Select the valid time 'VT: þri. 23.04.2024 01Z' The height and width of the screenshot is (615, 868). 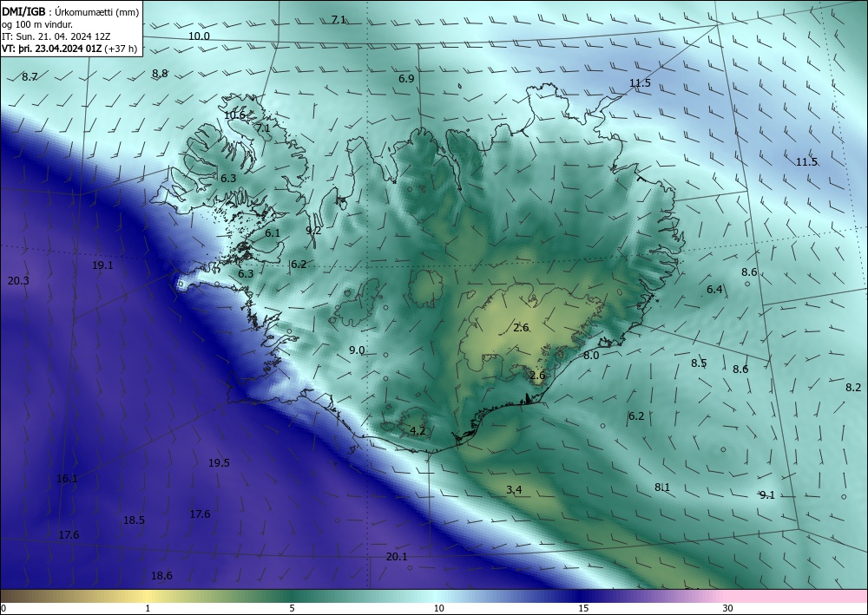tap(51, 48)
